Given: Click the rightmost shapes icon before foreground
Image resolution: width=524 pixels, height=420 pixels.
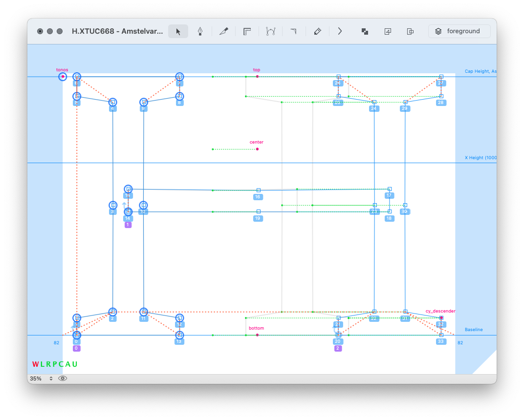Looking at the screenshot, I should (411, 31).
